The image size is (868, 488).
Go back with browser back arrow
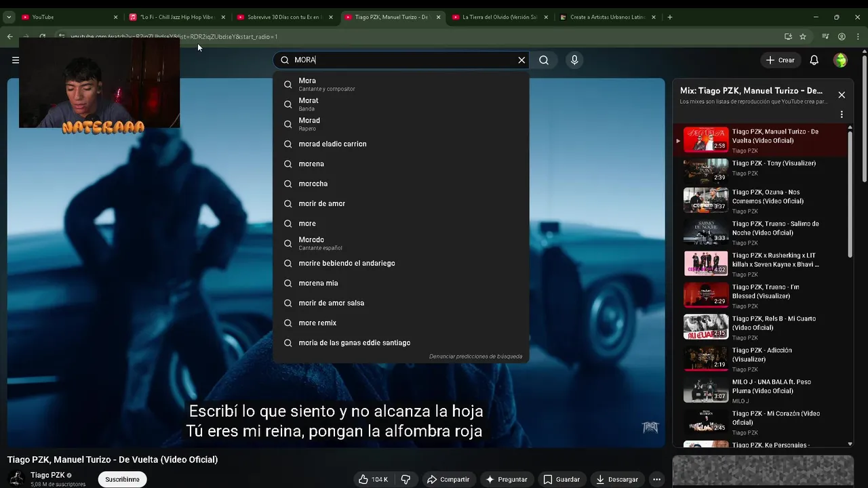coord(9,37)
